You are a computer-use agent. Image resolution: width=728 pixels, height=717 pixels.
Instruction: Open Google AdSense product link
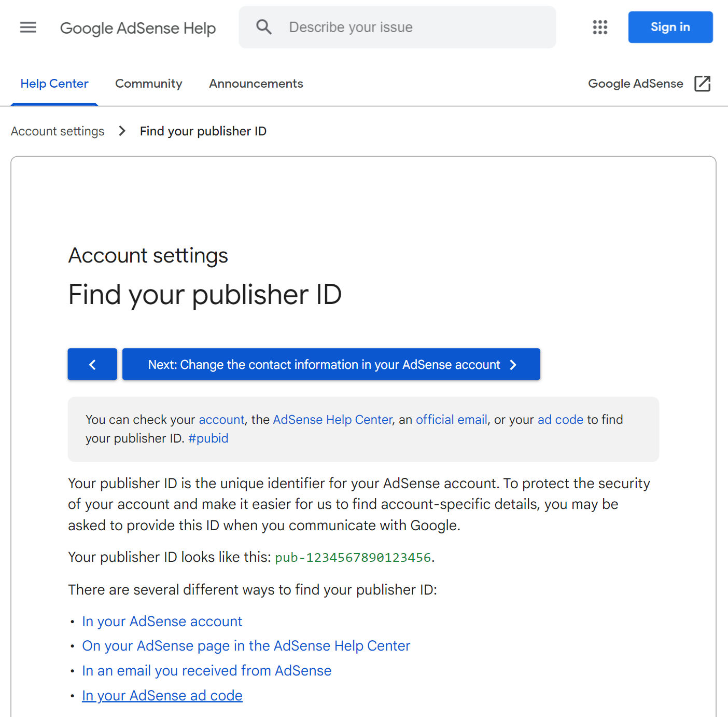coord(636,84)
